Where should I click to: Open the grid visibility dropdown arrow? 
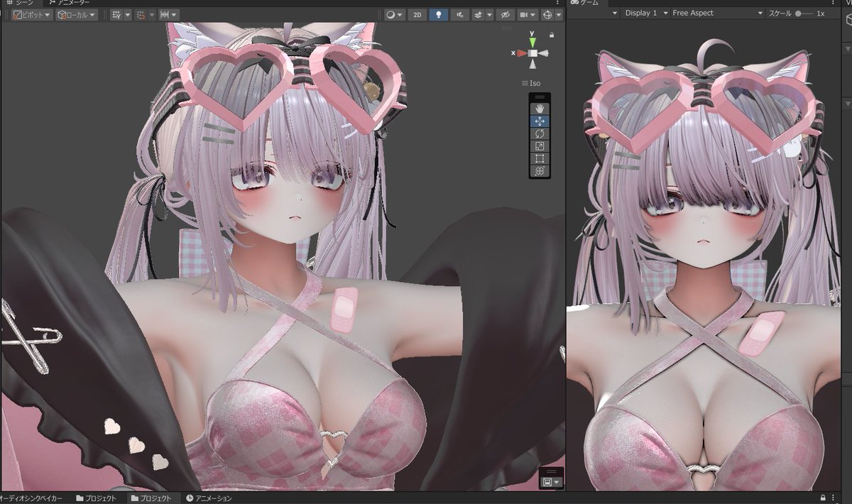(x=127, y=14)
